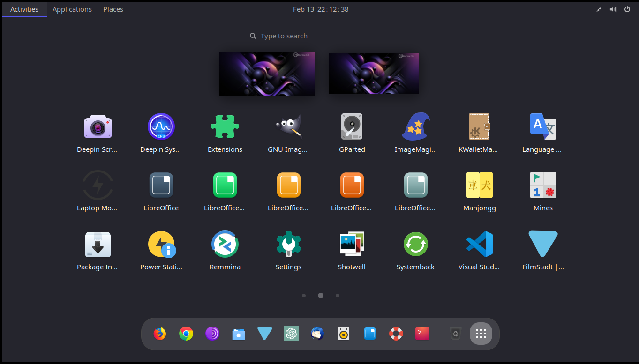Open the Places menu
Screen dimensions: 639x364
point(113,9)
